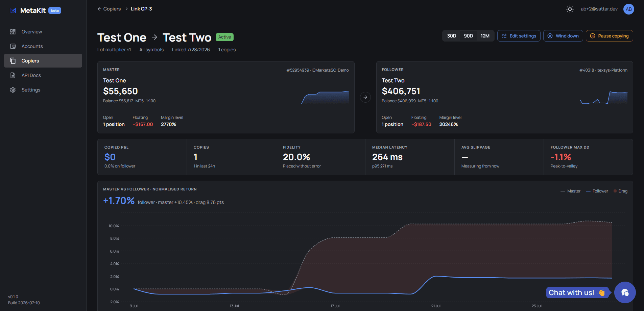Toggle the Follower series in chart legend
This screenshot has height=311, width=644.
597,191
